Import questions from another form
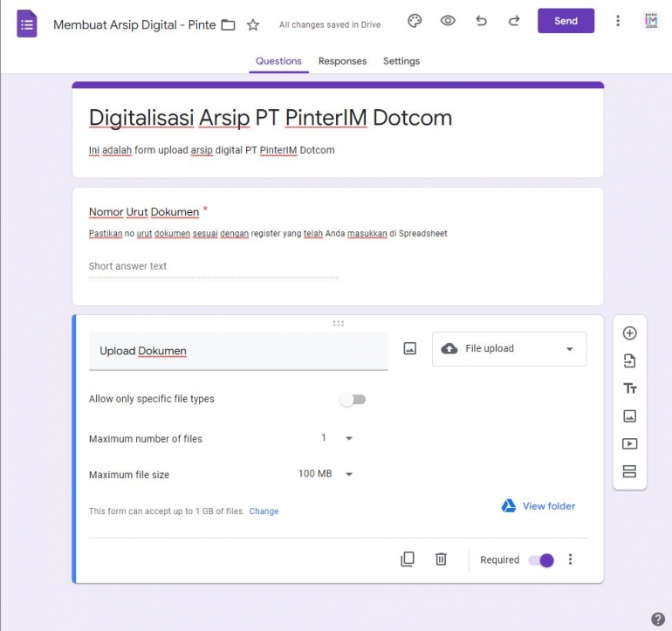Viewport: 672px width, 631px height. click(629, 361)
